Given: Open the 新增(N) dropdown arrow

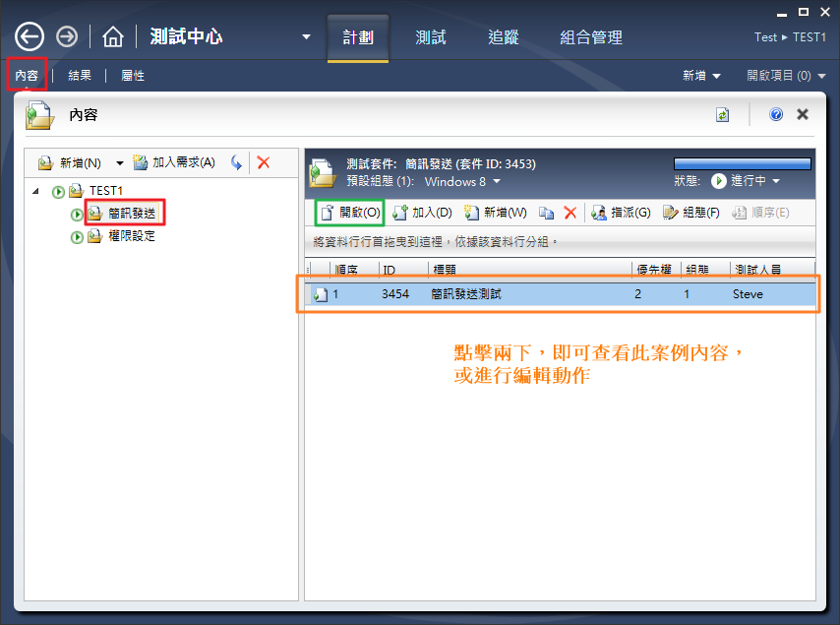Looking at the screenshot, I should (119, 163).
